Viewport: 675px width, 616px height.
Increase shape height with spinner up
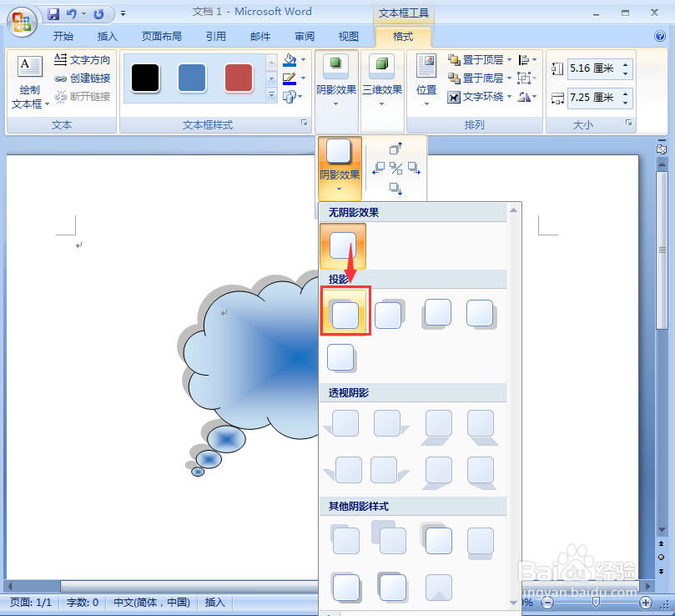coord(626,64)
